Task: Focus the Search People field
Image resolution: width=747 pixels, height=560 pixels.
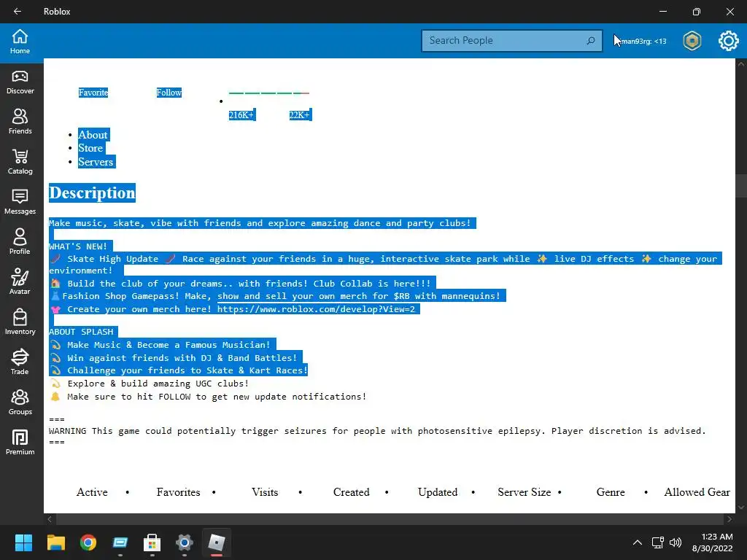Action: 512,41
